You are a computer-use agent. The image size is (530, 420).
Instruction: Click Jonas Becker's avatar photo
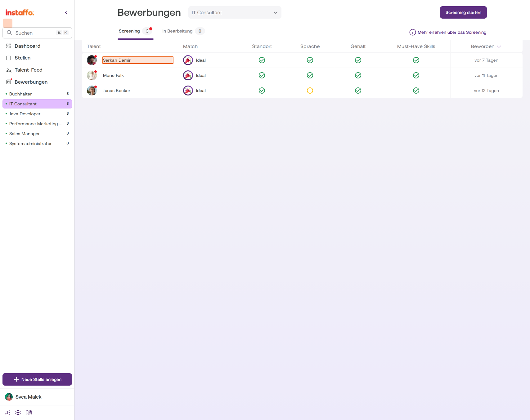coord(92,91)
